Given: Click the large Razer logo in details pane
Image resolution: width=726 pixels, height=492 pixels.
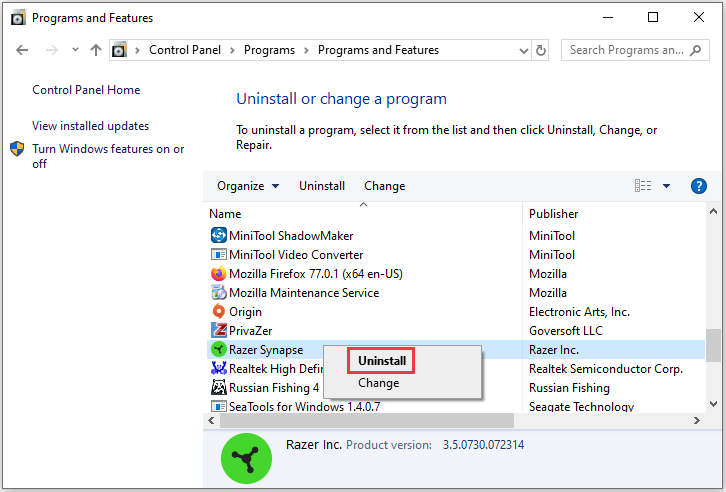Looking at the screenshot, I should pos(246,459).
